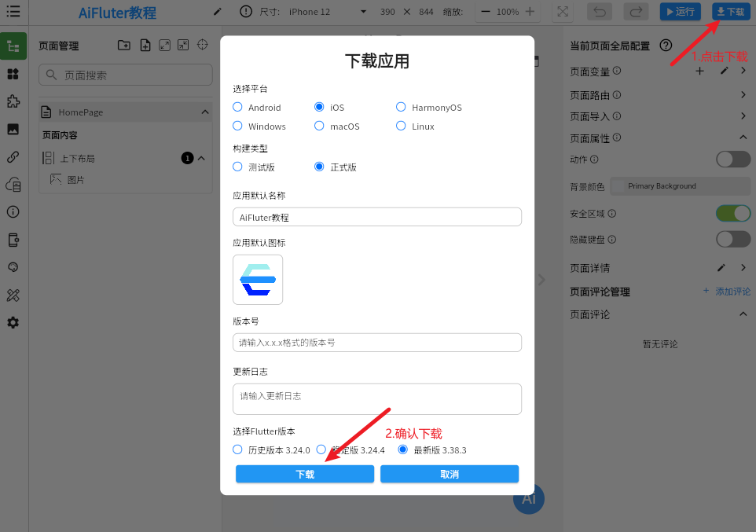This screenshot has height=532, width=756.
Task: Select the Android platform radio button
Action: pos(238,107)
